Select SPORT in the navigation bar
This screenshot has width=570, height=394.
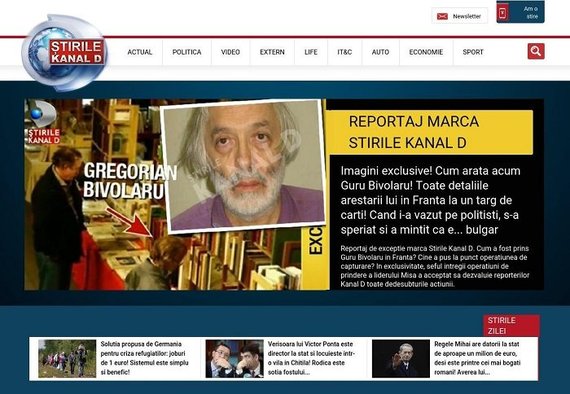tap(473, 52)
